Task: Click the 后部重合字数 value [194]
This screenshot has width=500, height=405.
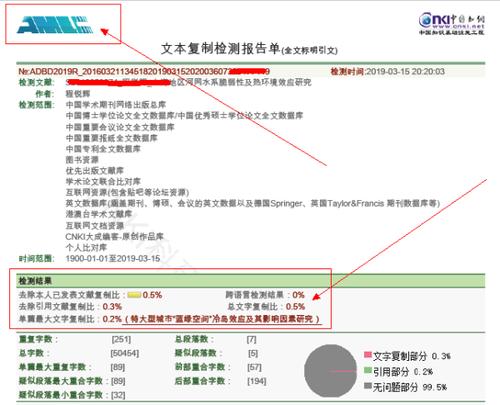Action: point(257,381)
